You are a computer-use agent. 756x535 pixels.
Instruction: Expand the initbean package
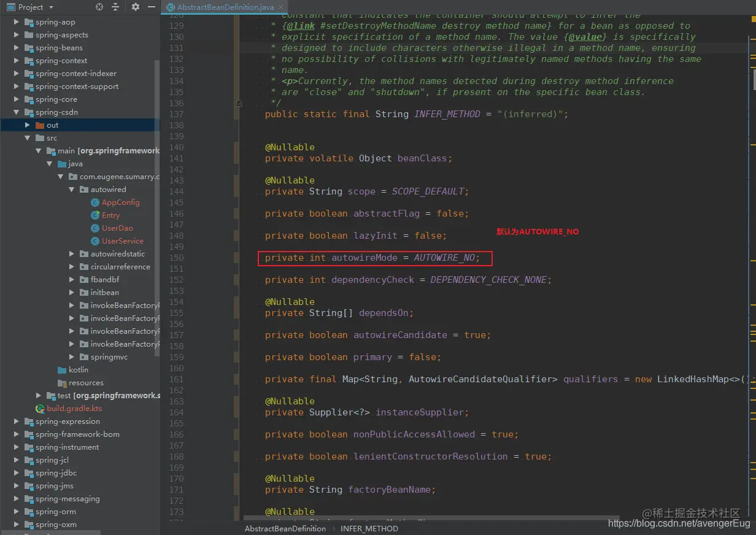coord(72,293)
